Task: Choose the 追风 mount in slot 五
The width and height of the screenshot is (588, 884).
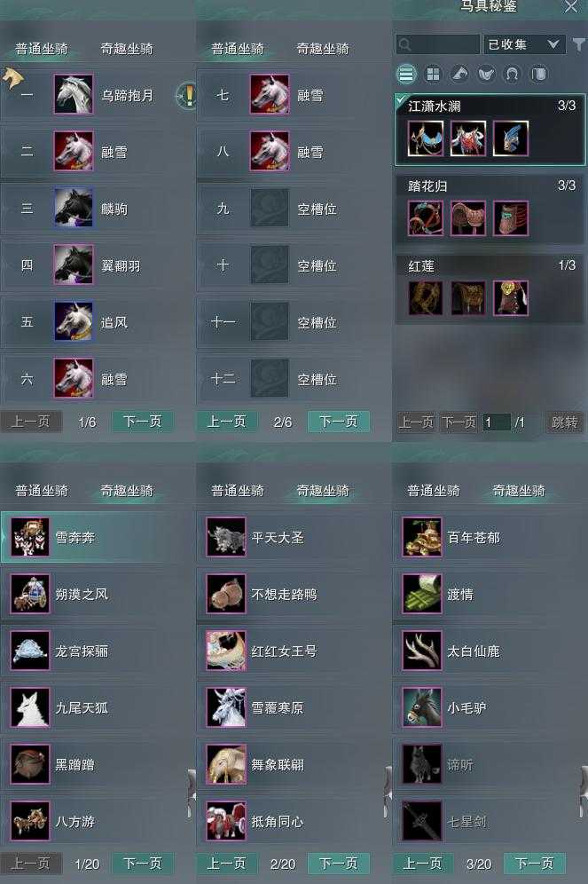Action: 98,322
